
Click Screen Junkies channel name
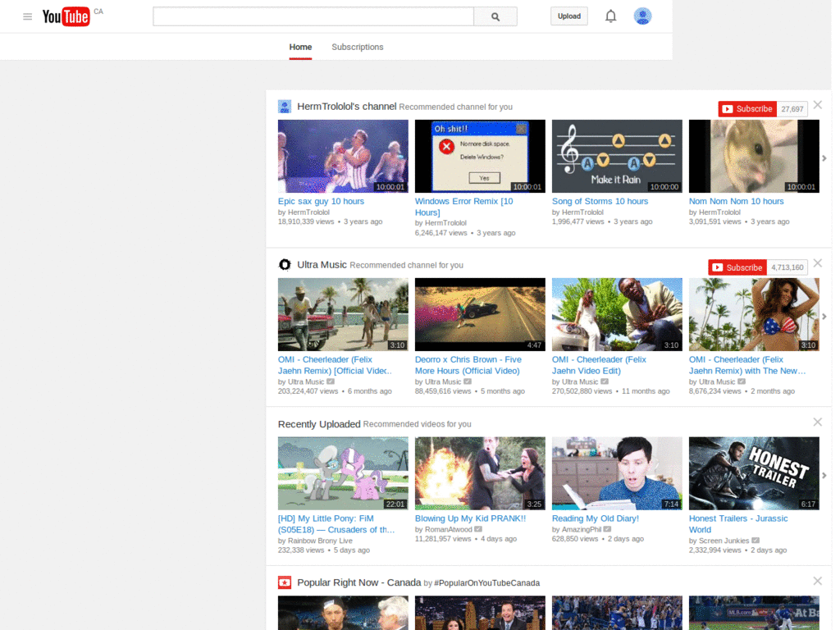[x=724, y=541]
